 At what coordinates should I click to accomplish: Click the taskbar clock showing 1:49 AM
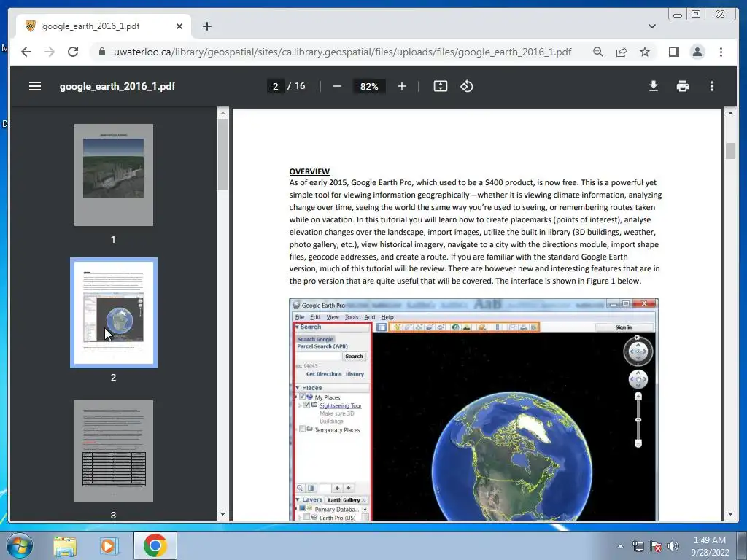709,546
